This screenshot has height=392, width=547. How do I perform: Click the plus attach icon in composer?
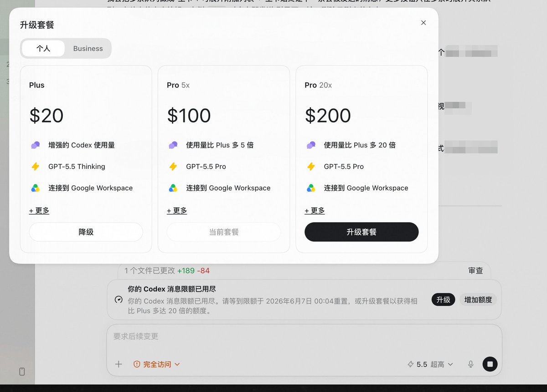click(x=119, y=364)
